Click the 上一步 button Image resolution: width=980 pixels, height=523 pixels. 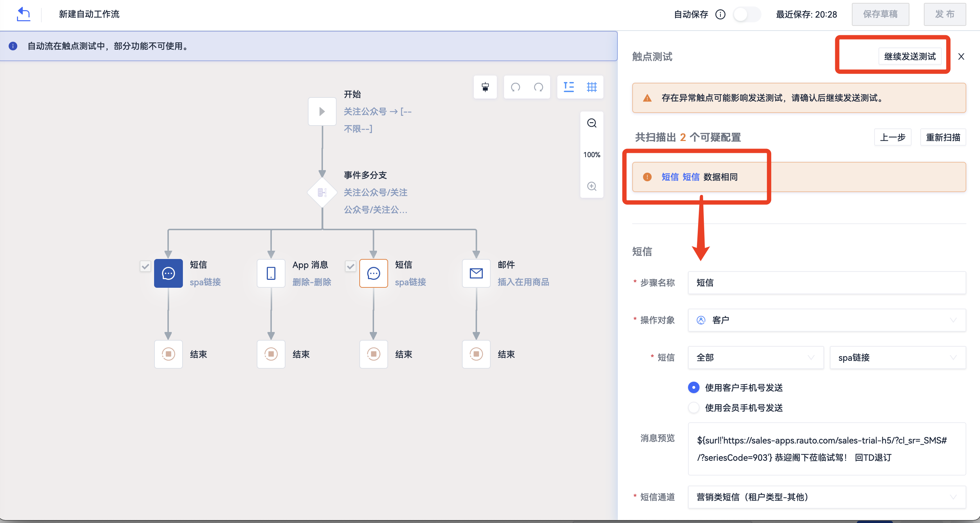893,137
